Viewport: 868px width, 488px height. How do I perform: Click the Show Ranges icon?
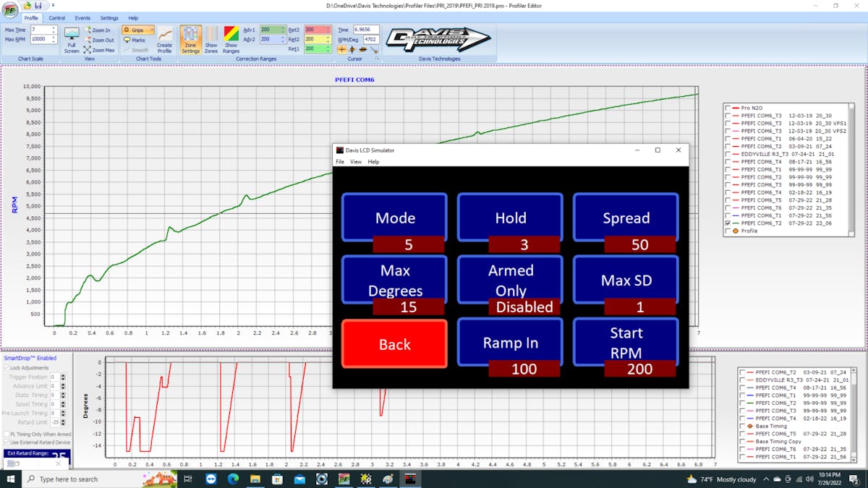(x=231, y=40)
